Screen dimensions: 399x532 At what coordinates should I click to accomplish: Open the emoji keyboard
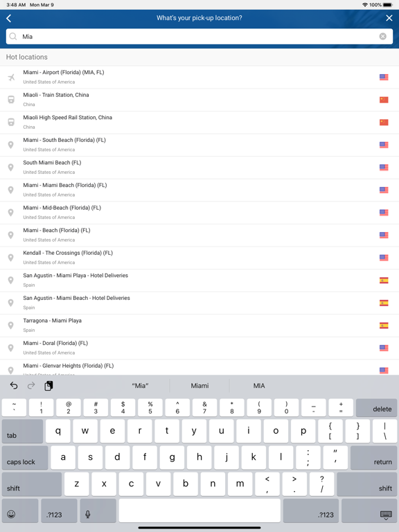coord(20,511)
